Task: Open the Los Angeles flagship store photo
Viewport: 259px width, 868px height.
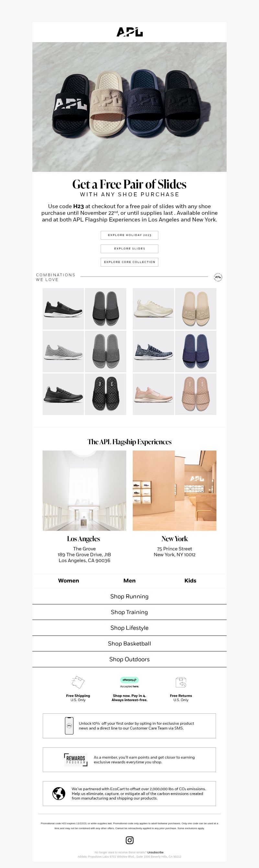Action: click(x=84, y=491)
